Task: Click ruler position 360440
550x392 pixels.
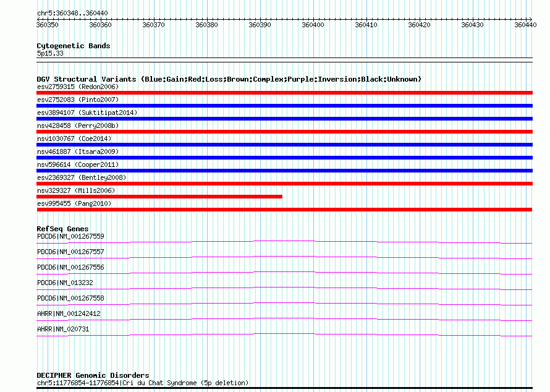Action: click(x=525, y=25)
